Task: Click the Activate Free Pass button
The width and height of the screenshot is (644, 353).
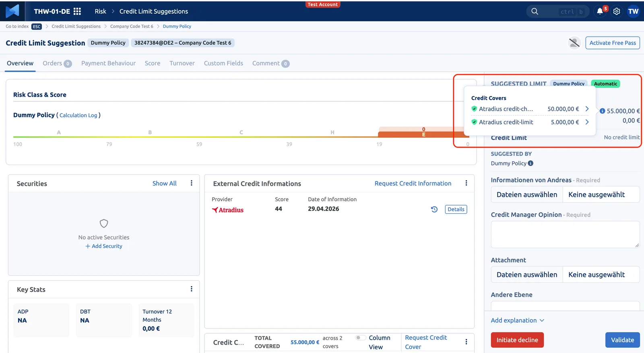Action: pos(613,43)
